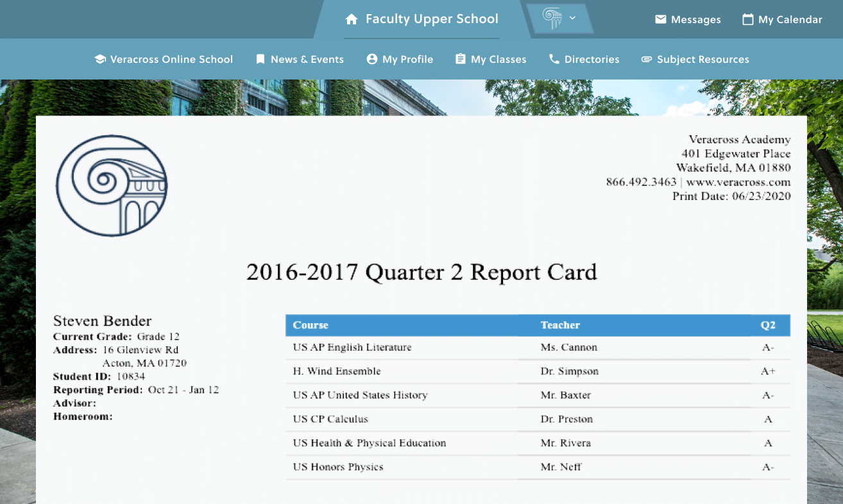This screenshot has width=843, height=504.
Task: Click the phone icon for Directories
Action: pos(554,59)
